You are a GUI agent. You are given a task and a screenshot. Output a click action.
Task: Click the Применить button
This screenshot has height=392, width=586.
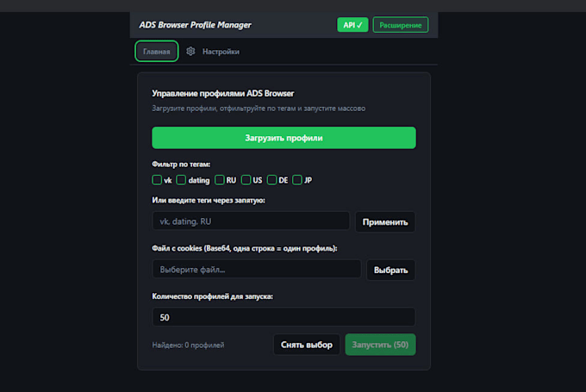385,221
